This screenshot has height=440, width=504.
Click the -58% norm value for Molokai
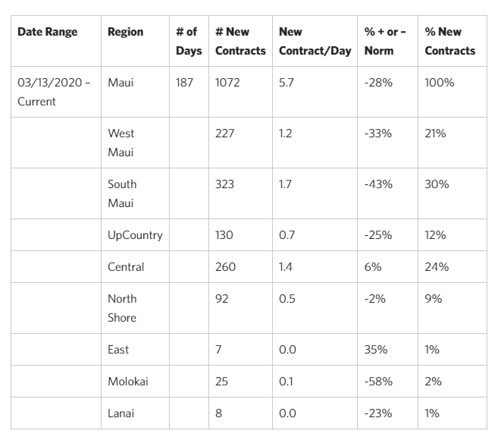tap(378, 382)
